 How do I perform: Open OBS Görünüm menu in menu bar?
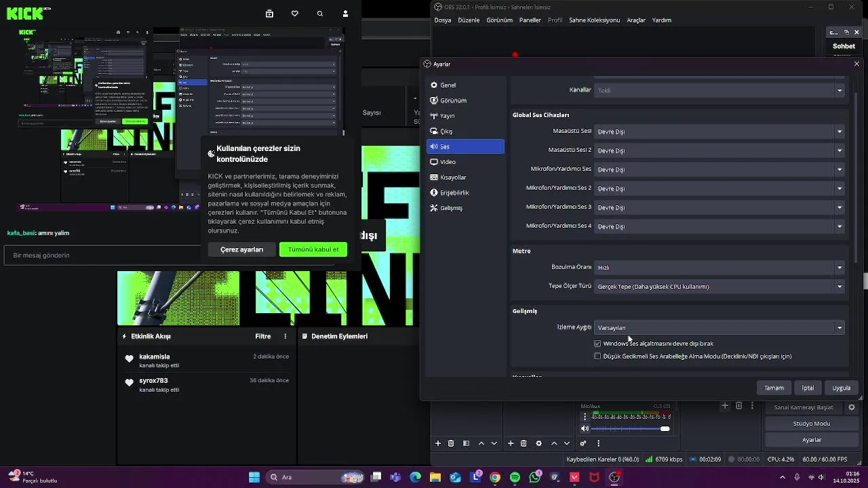pyautogui.click(x=499, y=20)
